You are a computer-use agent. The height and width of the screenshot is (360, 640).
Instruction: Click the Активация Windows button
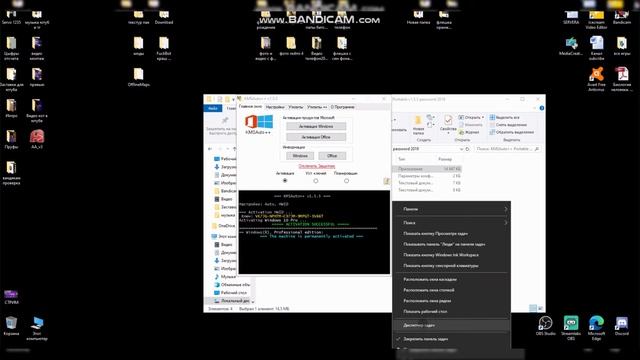tap(316, 127)
